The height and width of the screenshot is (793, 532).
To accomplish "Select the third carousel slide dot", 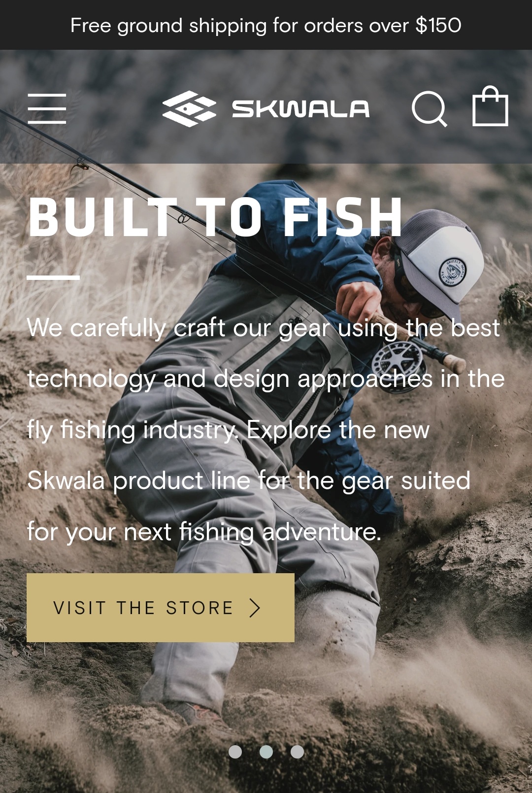I will pyautogui.click(x=297, y=752).
